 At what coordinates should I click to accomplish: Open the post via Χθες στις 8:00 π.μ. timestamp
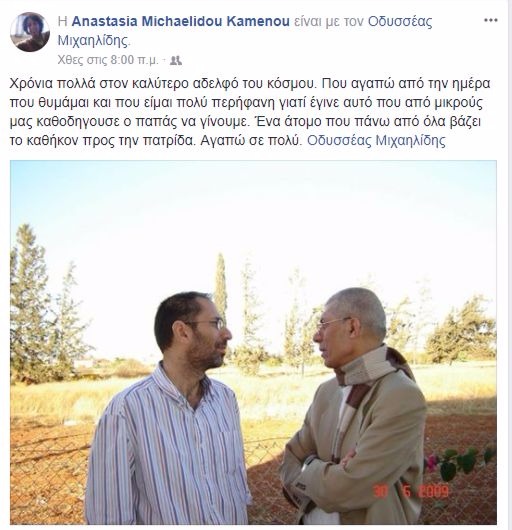coord(108,60)
